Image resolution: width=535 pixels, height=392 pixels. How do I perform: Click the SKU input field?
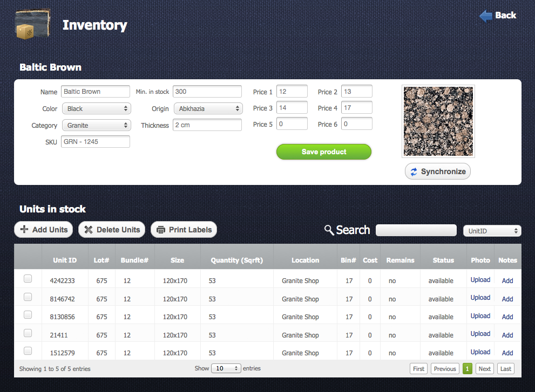click(96, 142)
